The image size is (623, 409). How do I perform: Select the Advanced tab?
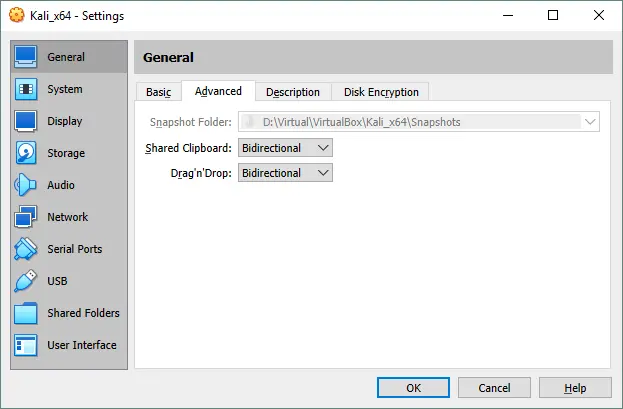(x=218, y=91)
